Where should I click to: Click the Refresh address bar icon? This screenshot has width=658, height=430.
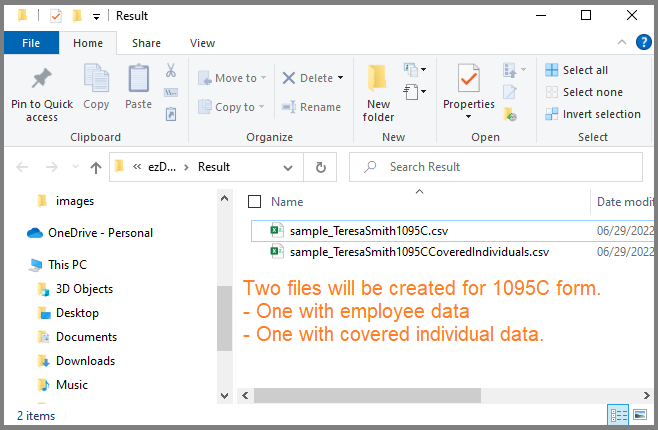[x=321, y=167]
